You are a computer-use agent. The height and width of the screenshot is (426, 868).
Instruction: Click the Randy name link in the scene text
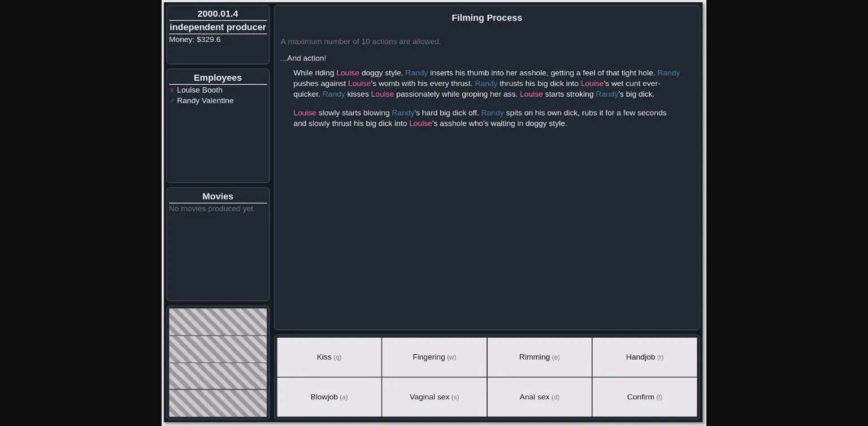pyautogui.click(x=416, y=72)
